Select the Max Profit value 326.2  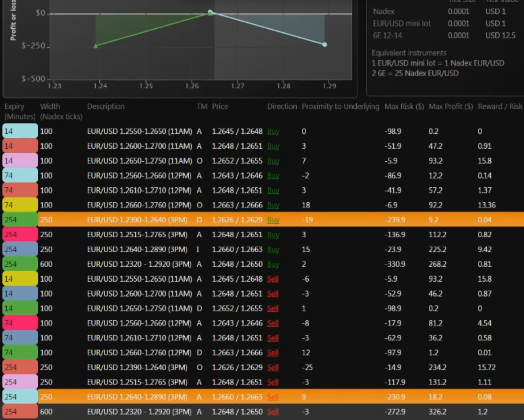tap(437, 411)
